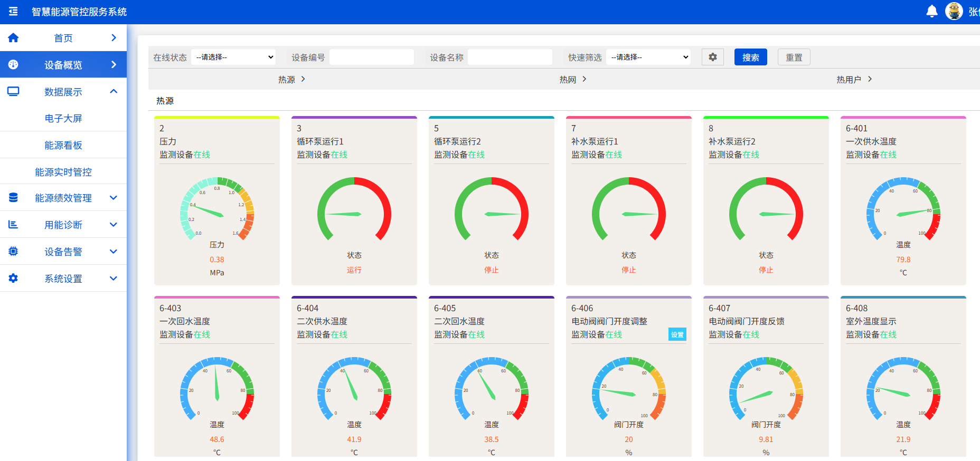The image size is (980, 461).
Task: Open the 快速筛选 dropdown
Action: [x=648, y=57]
